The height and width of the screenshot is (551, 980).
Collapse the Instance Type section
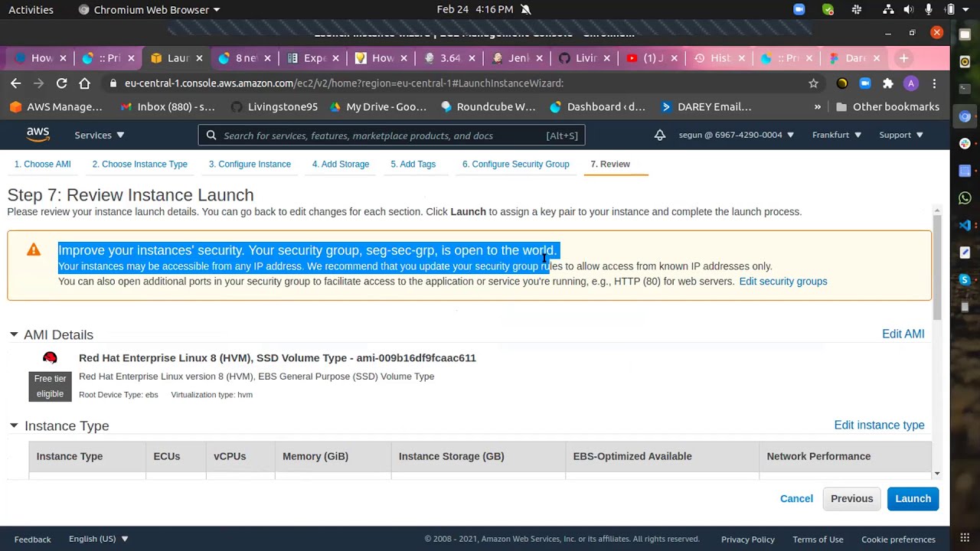point(13,425)
